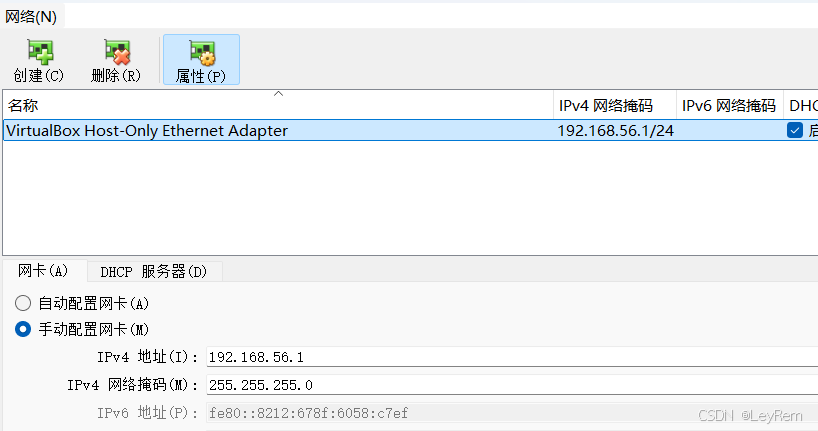Select 手动配置网卡 radio option
818x431 pixels.
click(23, 329)
